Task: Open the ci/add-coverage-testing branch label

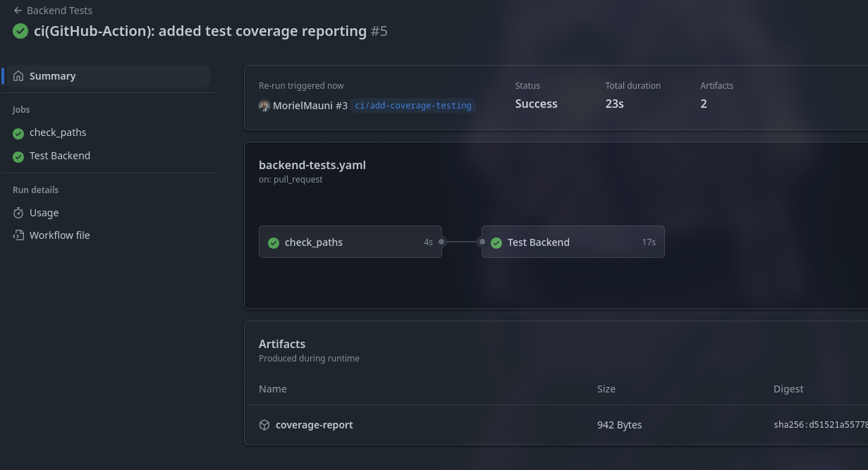Action: (413, 105)
